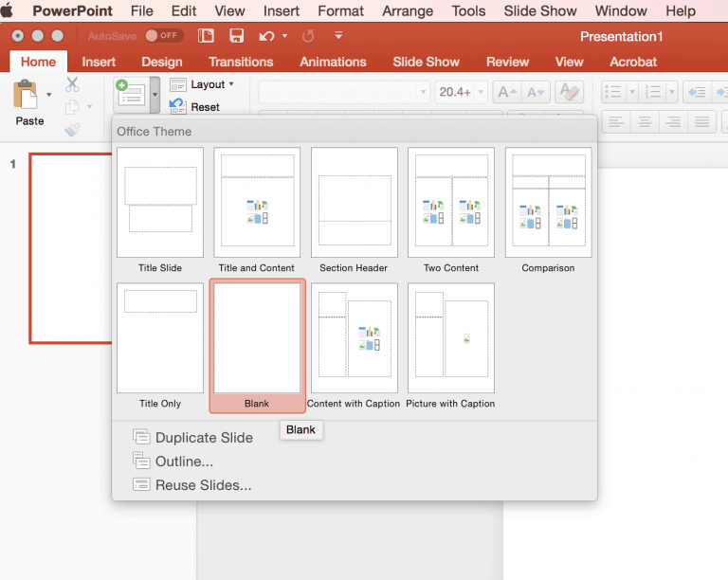Open the Transitions tab

pos(241,62)
